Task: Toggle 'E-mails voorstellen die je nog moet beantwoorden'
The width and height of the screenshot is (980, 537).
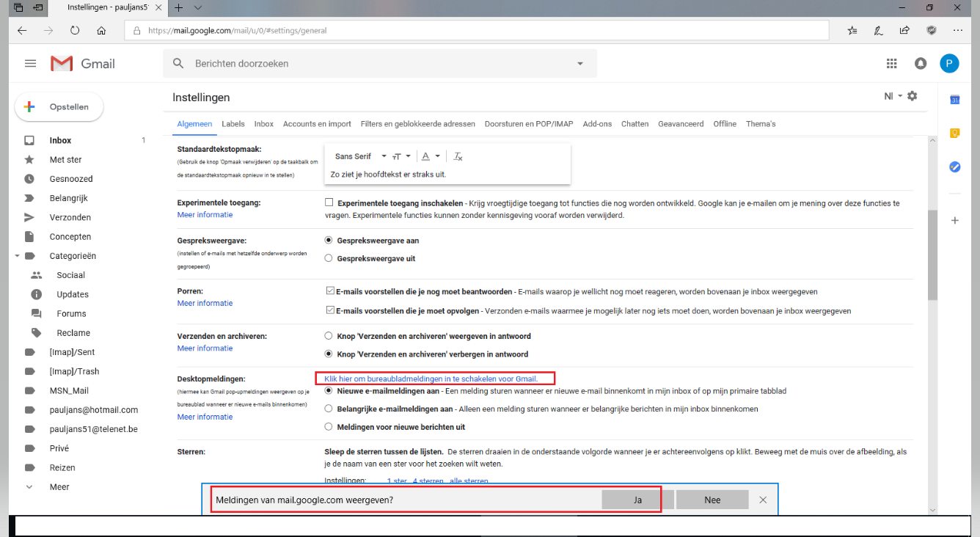Action: [x=329, y=291]
